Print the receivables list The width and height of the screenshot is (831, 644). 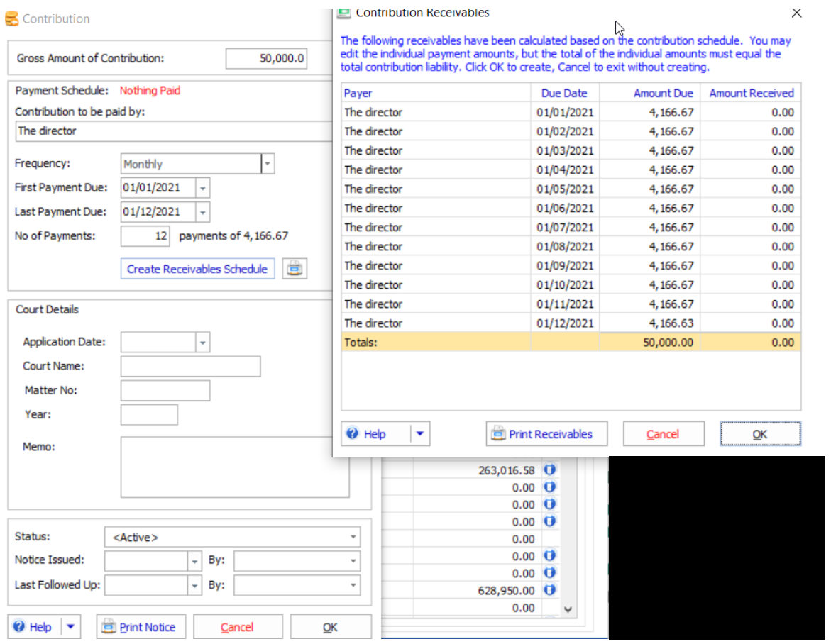pyautogui.click(x=546, y=434)
